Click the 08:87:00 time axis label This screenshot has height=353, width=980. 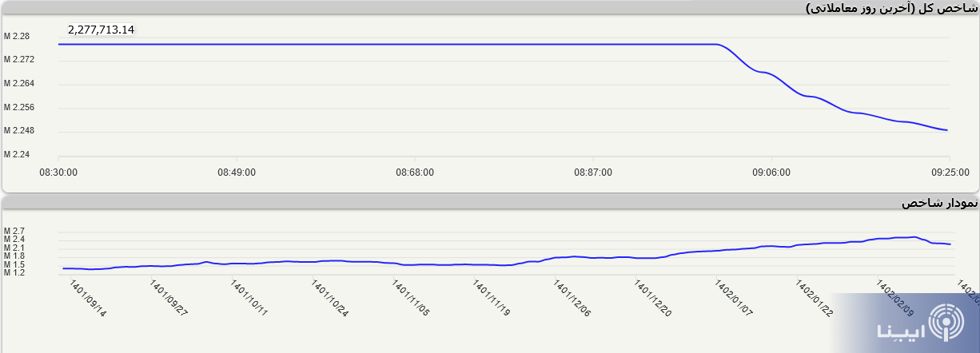[x=592, y=172]
